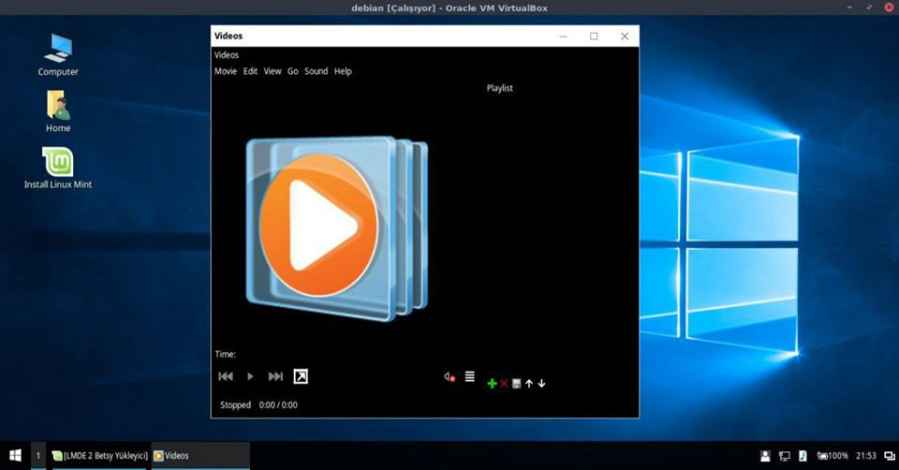The width and height of the screenshot is (899, 470).
Task: Open the View menu
Action: [272, 71]
